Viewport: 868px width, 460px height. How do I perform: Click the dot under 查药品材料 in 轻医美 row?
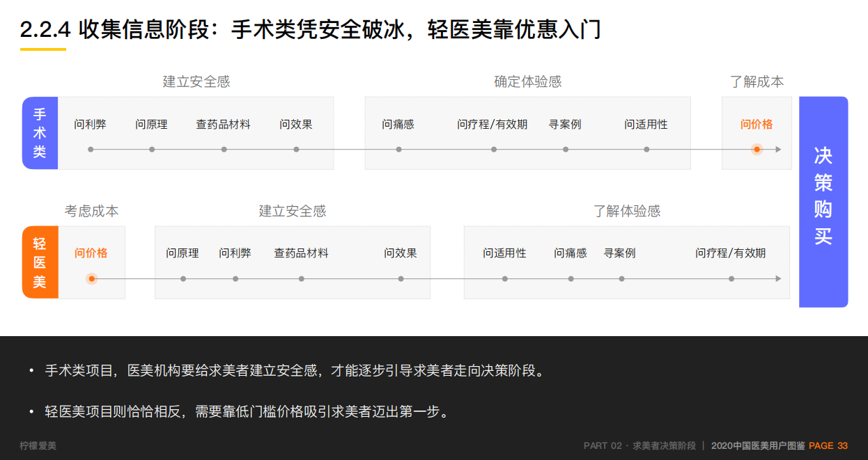[x=301, y=278]
